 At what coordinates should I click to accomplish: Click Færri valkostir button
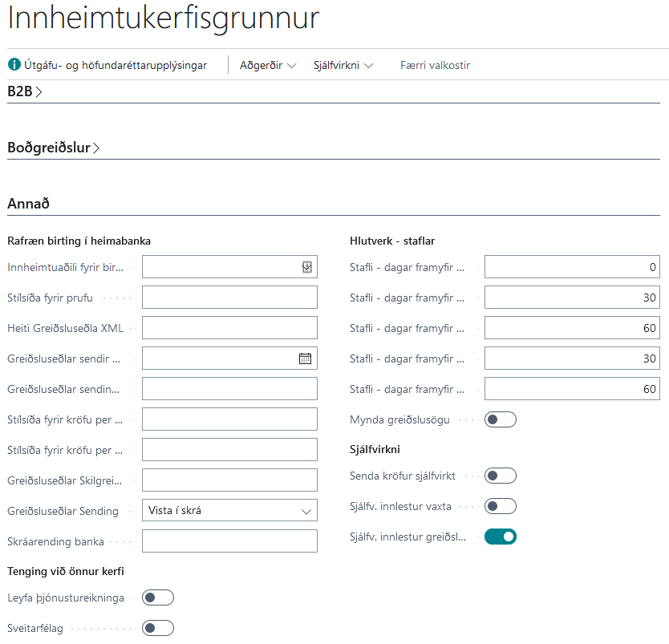point(435,65)
